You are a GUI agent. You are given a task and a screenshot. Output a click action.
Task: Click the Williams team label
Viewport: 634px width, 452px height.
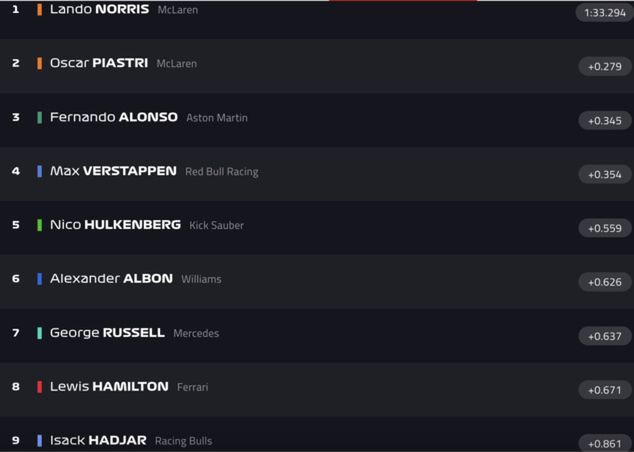pos(201,280)
